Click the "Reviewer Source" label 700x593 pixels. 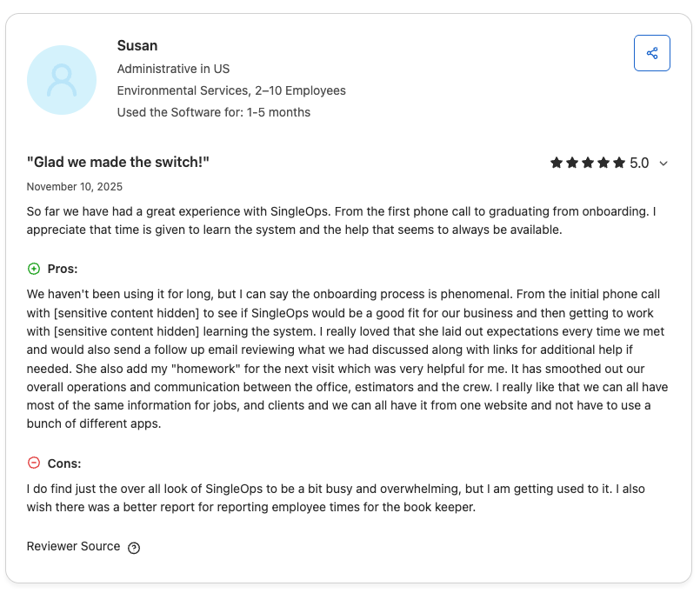(x=74, y=546)
